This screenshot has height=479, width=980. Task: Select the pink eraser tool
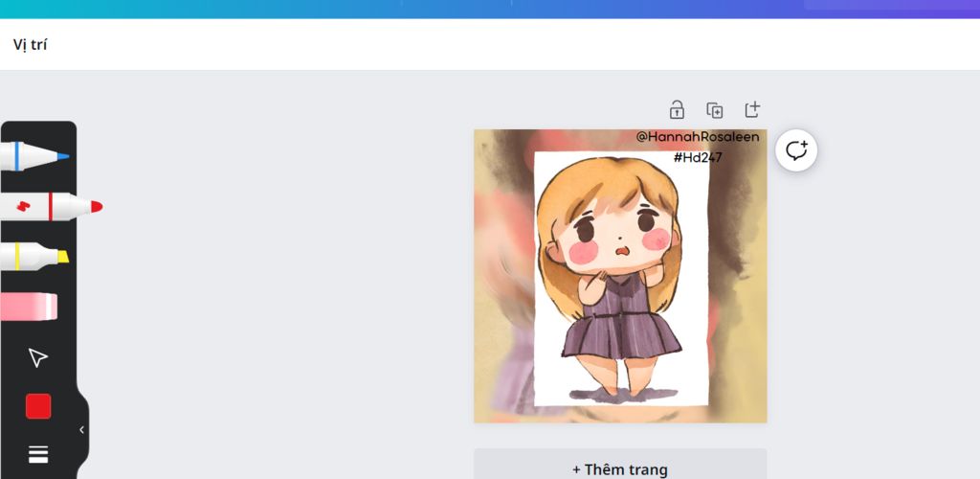[x=29, y=307]
